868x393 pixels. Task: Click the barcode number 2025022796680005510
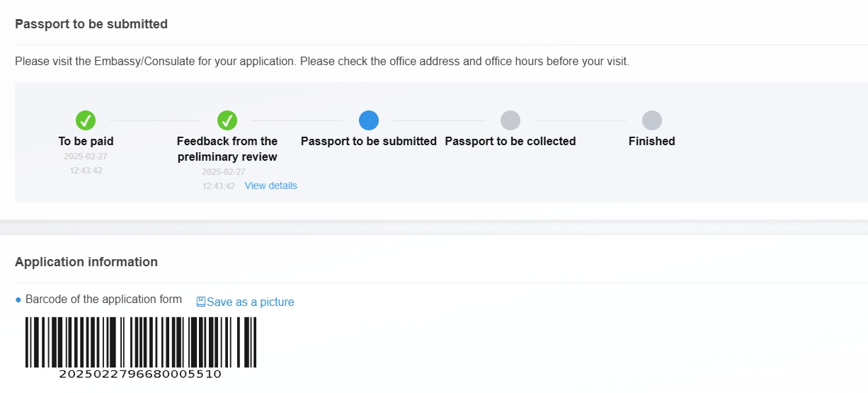point(140,374)
